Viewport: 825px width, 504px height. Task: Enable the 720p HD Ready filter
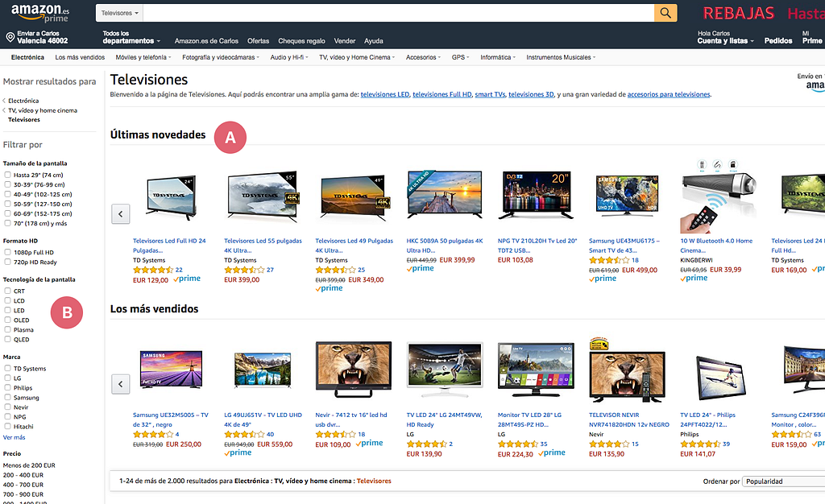point(8,262)
